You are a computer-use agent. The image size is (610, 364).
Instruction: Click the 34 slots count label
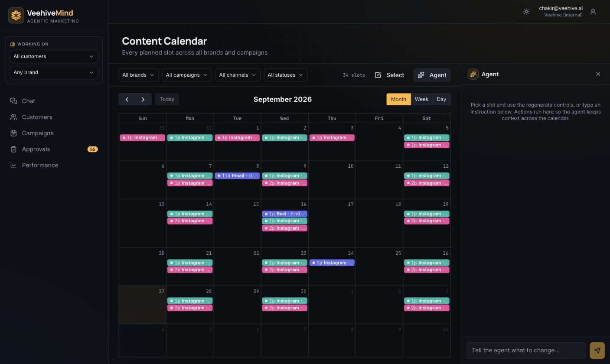354,75
